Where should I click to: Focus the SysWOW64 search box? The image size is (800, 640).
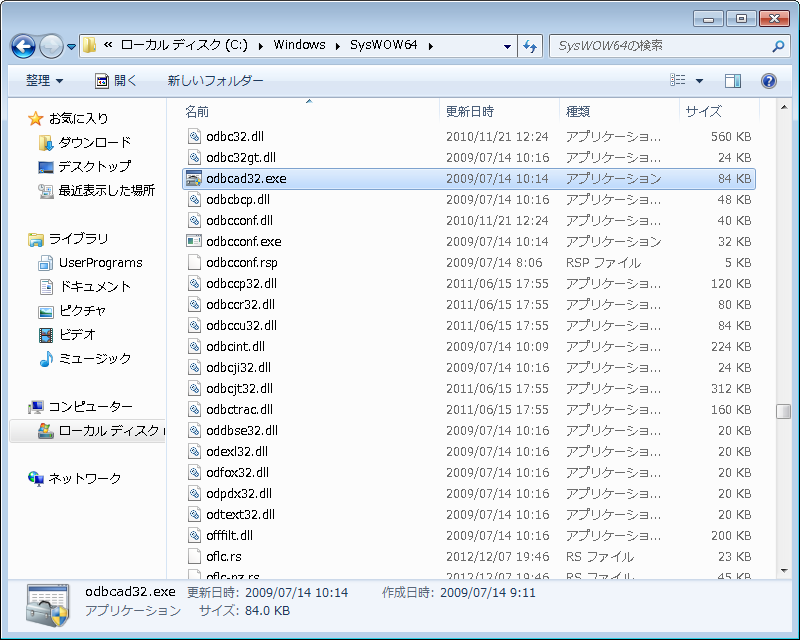click(x=661, y=46)
